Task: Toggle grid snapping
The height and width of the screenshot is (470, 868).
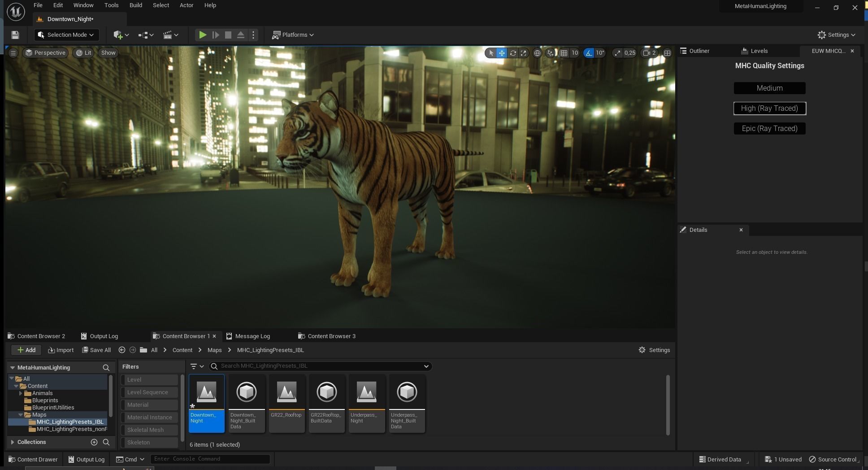Action: click(564, 53)
